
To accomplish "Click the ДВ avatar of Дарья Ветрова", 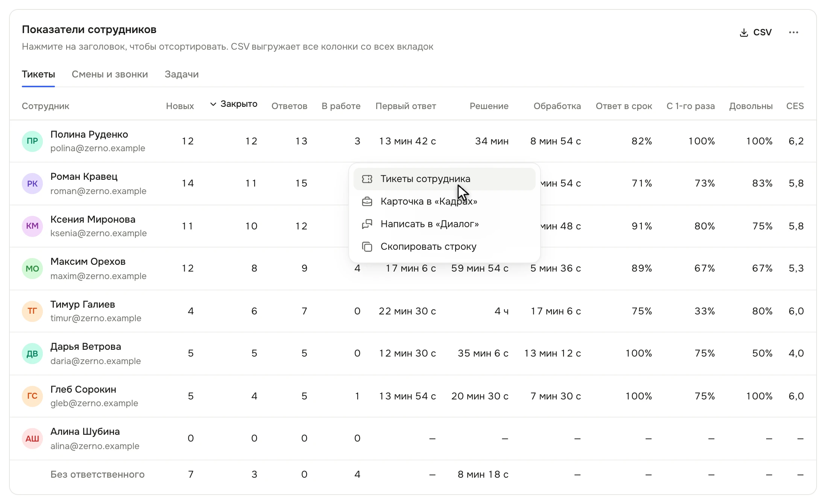I will [32, 354].
